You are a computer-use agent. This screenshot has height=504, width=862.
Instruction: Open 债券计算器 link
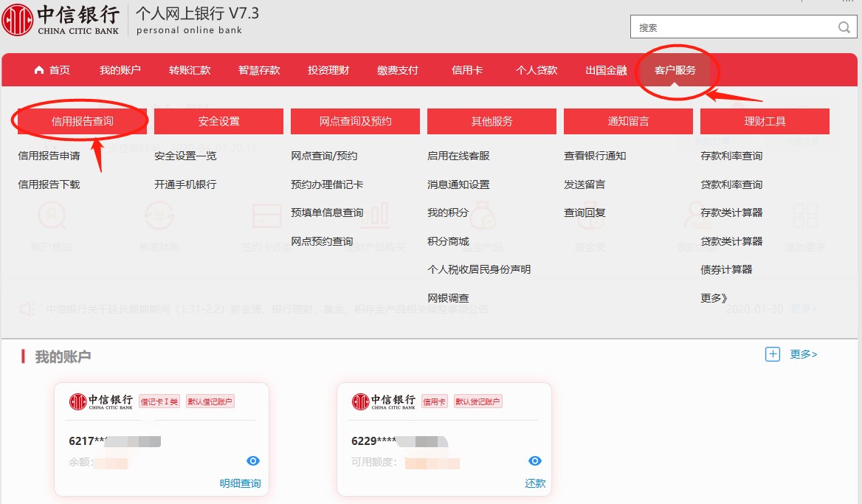[x=726, y=269]
